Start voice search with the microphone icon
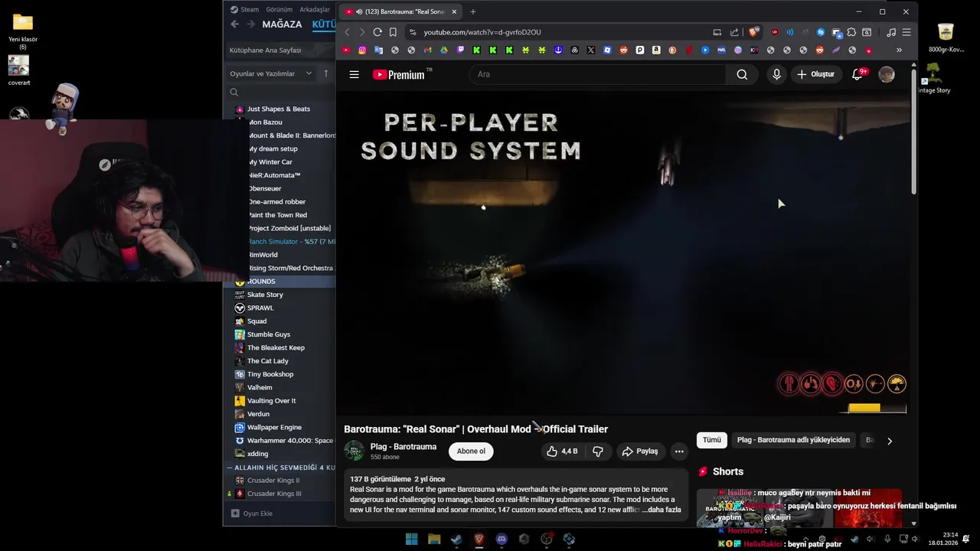The image size is (980, 551). click(x=776, y=74)
